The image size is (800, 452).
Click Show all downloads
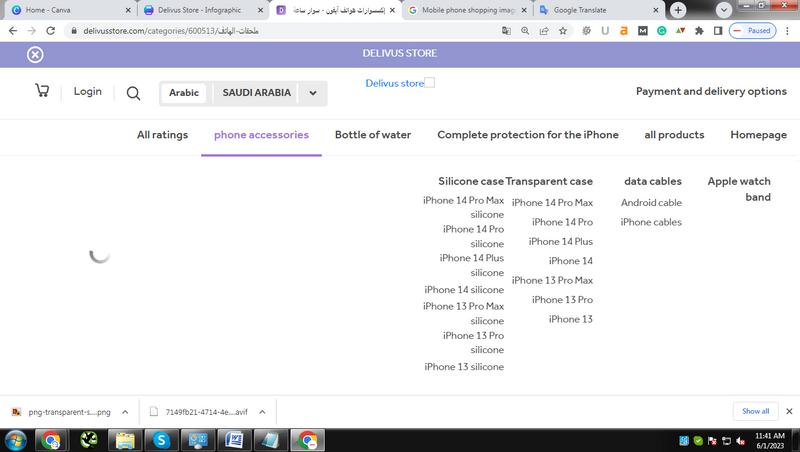click(x=756, y=411)
